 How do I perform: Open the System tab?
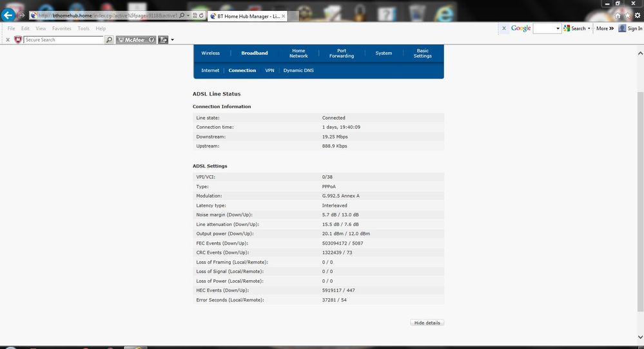coord(384,53)
